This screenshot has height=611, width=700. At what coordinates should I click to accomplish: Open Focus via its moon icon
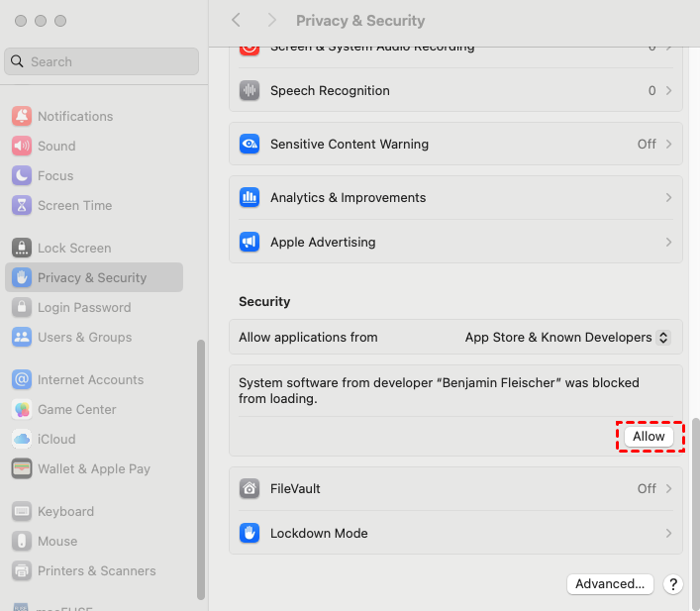click(22, 175)
